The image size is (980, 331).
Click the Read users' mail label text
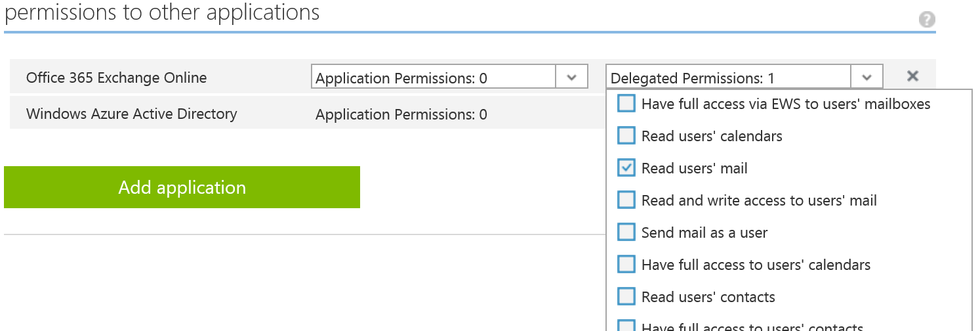(x=695, y=169)
